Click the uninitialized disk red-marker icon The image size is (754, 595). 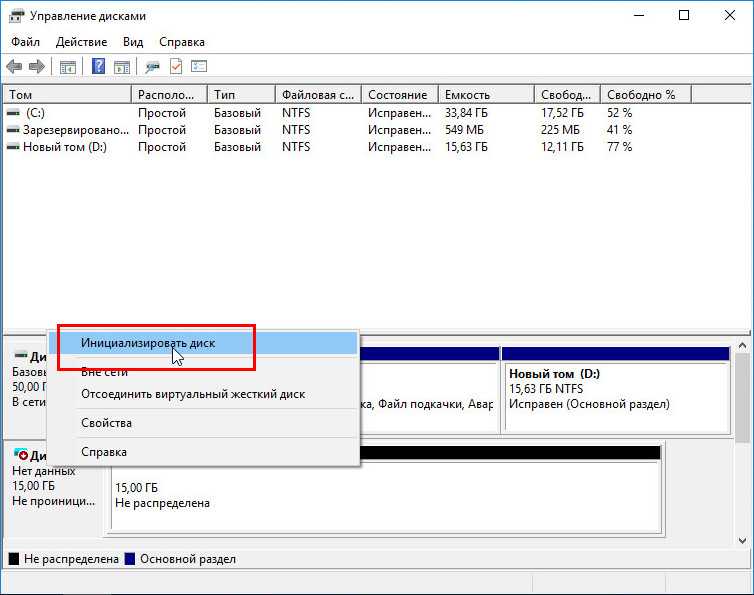pyautogui.click(x=21, y=454)
